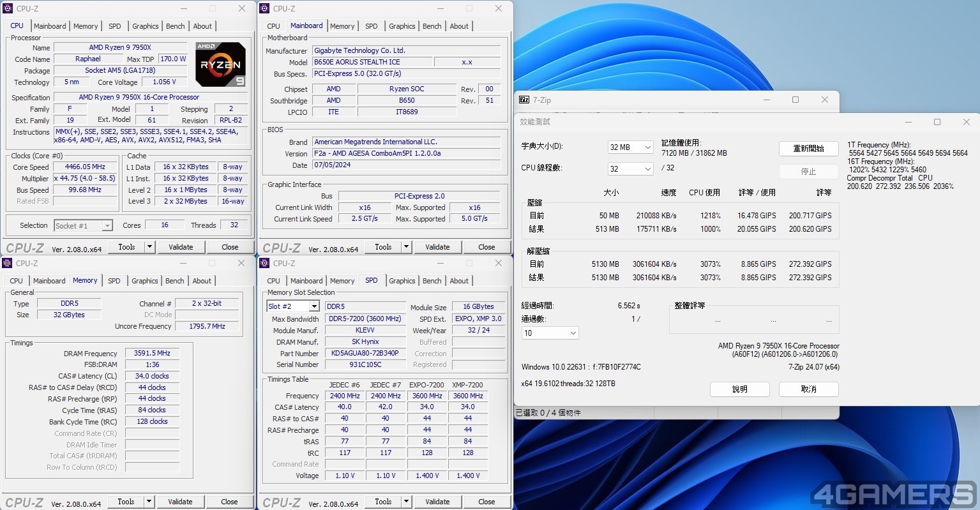The image size is (980, 510).
Task: Click the Max TDP value 170.0 W
Action: (x=173, y=59)
